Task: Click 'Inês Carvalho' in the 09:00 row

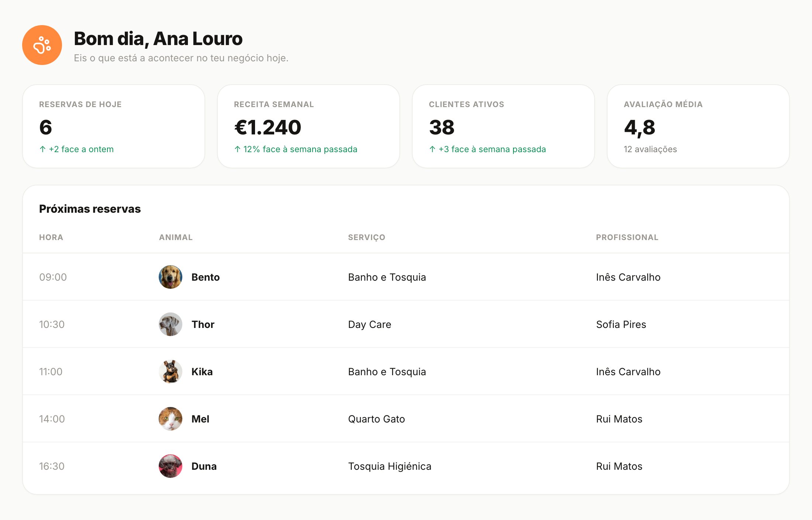Action: tap(628, 277)
